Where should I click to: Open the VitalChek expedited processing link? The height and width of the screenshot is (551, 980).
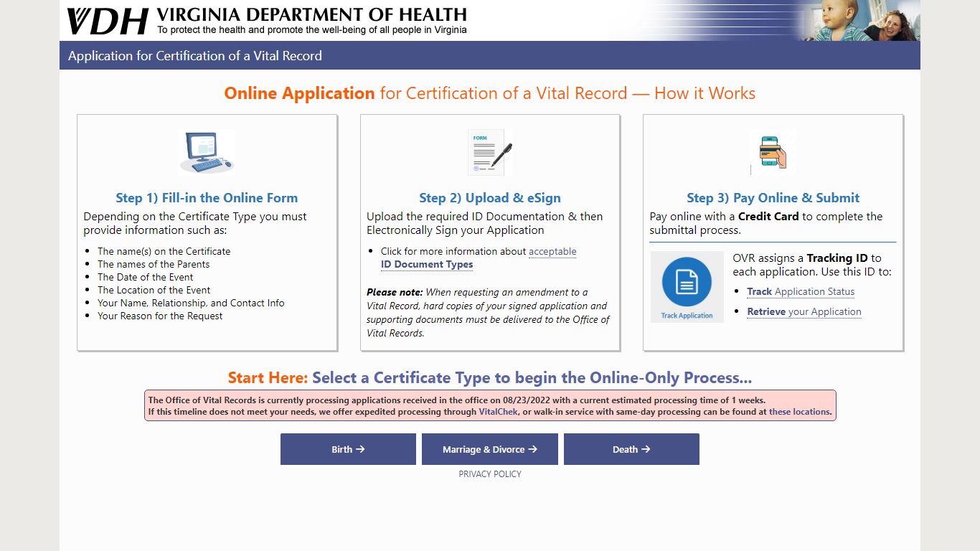pyautogui.click(x=498, y=412)
